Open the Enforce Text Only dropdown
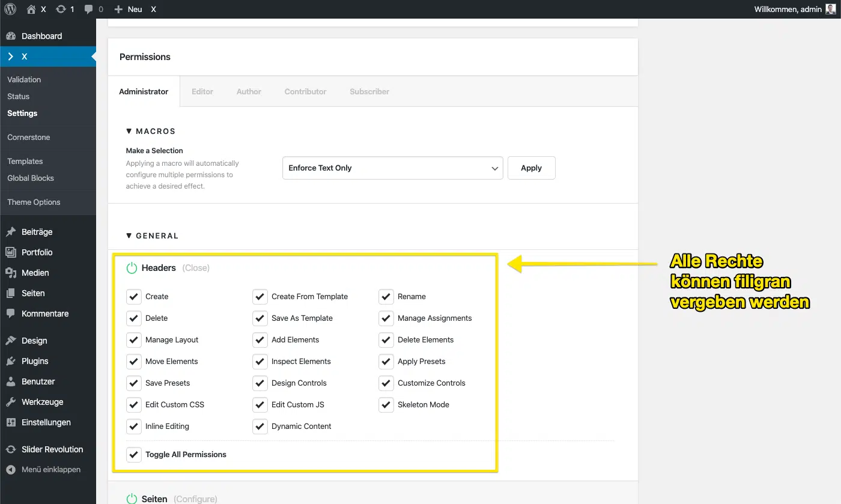The width and height of the screenshot is (841, 504). coord(392,168)
